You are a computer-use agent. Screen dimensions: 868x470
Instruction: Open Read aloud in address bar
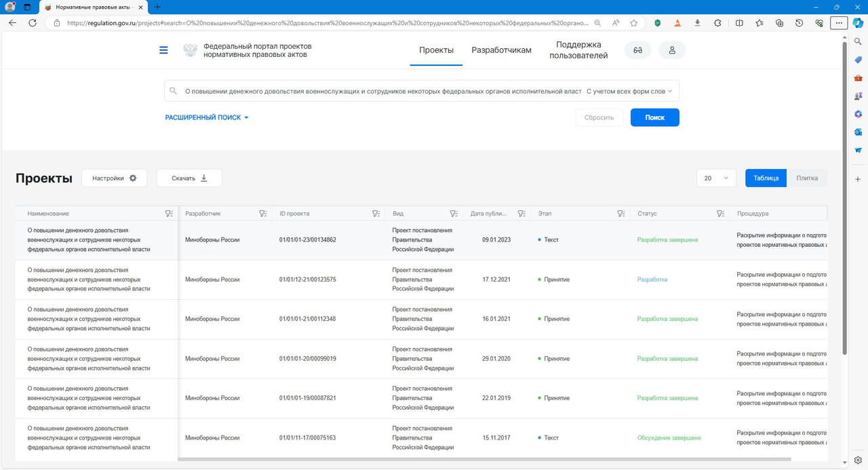pos(616,22)
